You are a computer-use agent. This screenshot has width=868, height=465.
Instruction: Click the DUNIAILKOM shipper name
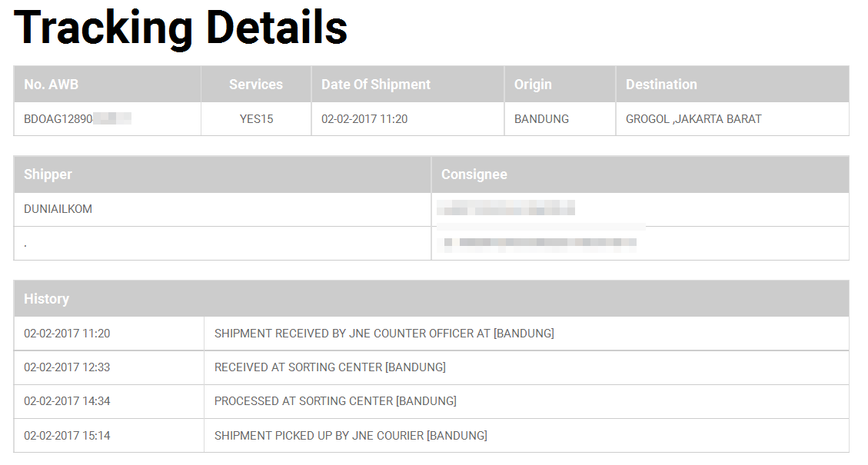58,209
